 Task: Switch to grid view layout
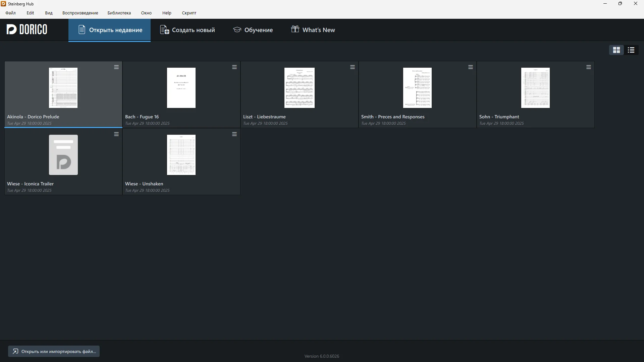click(x=616, y=50)
